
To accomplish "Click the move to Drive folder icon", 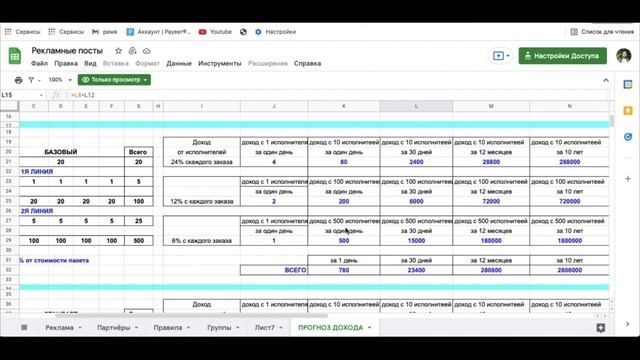I will [x=132, y=51].
